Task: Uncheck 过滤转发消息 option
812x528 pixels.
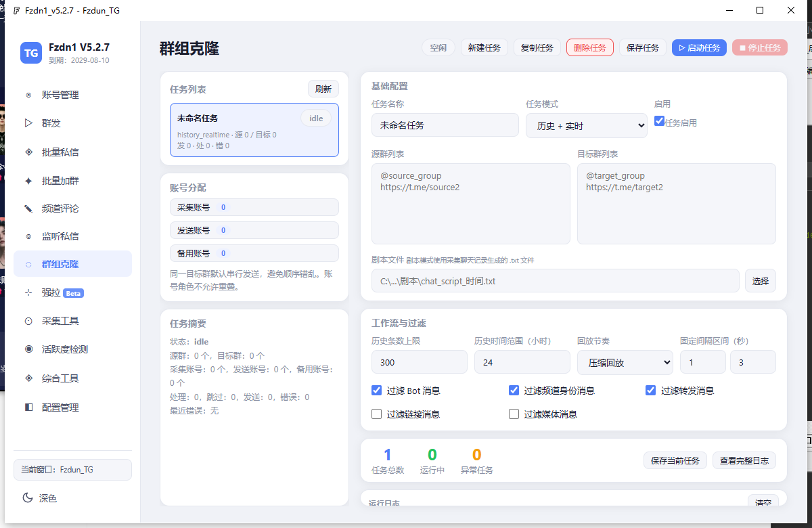Action: click(x=651, y=391)
